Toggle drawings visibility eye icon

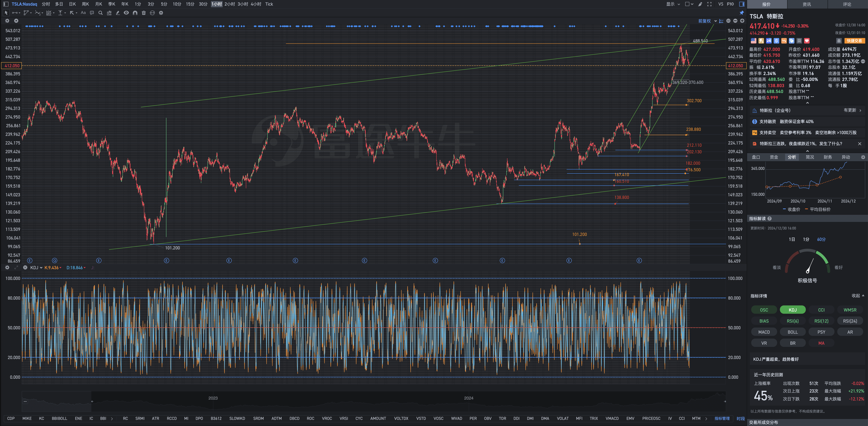(x=126, y=13)
